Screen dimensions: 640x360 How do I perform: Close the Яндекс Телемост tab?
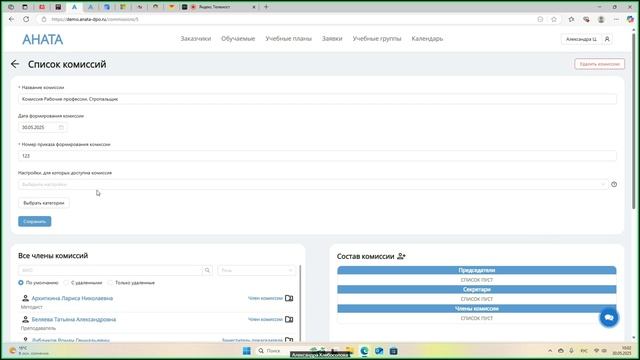pyautogui.click(x=254, y=7)
